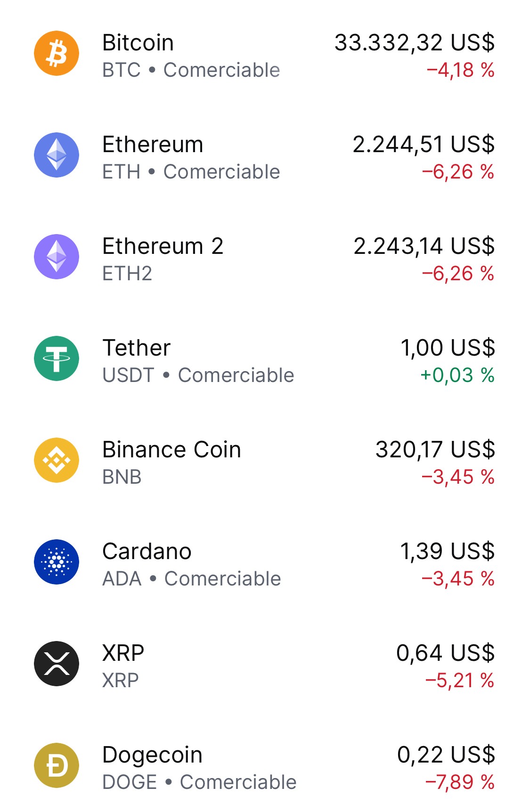The image size is (530, 812).
Task: Open the Ethereum 2 asset name
Action: pyautogui.click(x=163, y=246)
